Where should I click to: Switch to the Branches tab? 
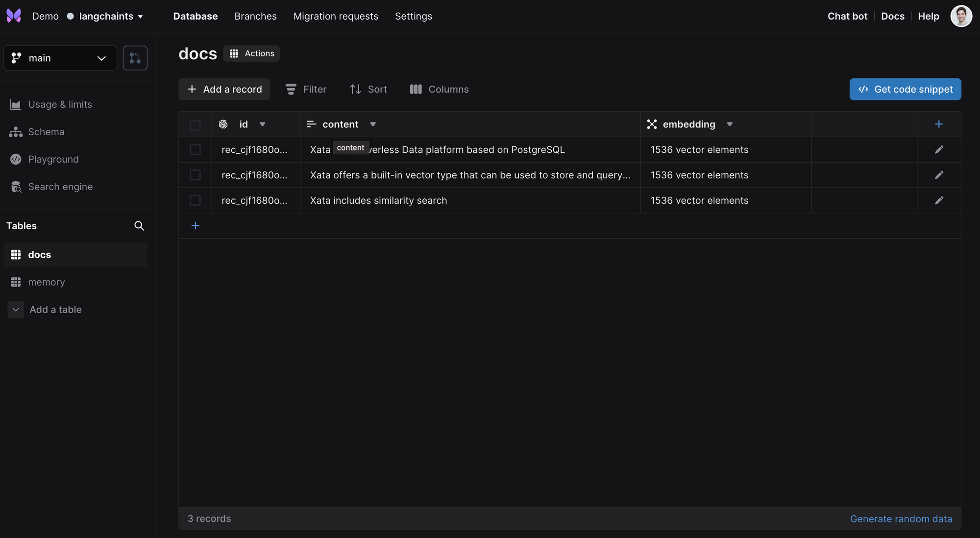click(255, 16)
